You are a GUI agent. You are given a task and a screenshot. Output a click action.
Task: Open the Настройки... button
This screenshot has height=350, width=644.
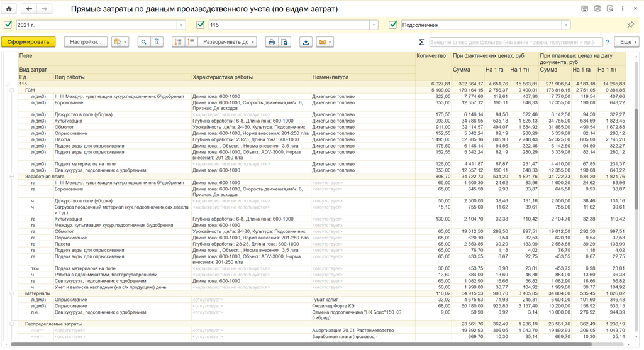point(86,42)
